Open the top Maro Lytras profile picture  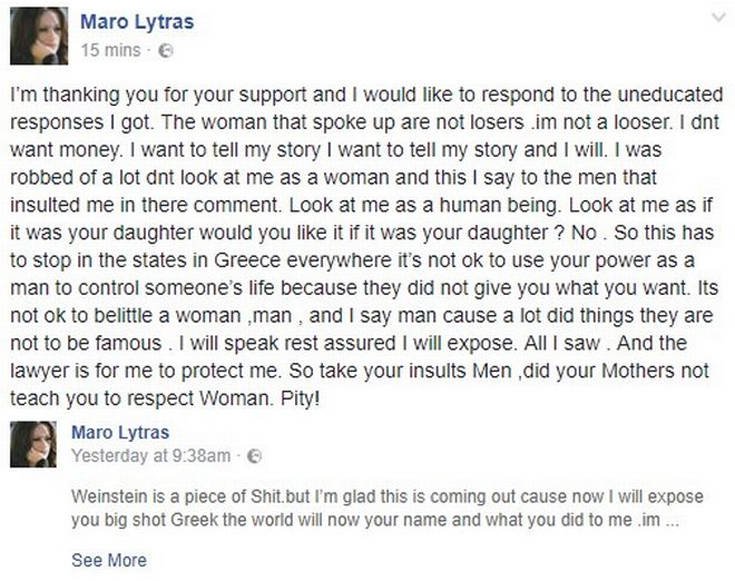coord(39,34)
